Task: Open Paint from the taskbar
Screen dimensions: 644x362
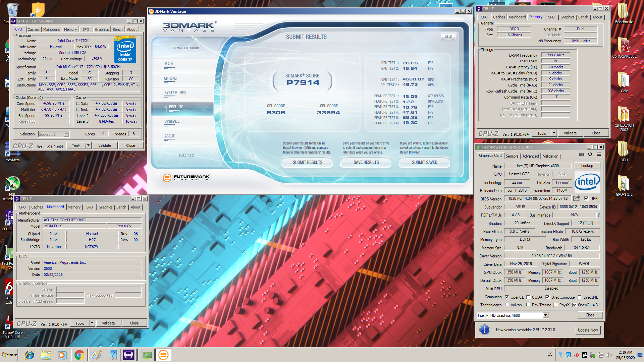Action: tap(96, 355)
